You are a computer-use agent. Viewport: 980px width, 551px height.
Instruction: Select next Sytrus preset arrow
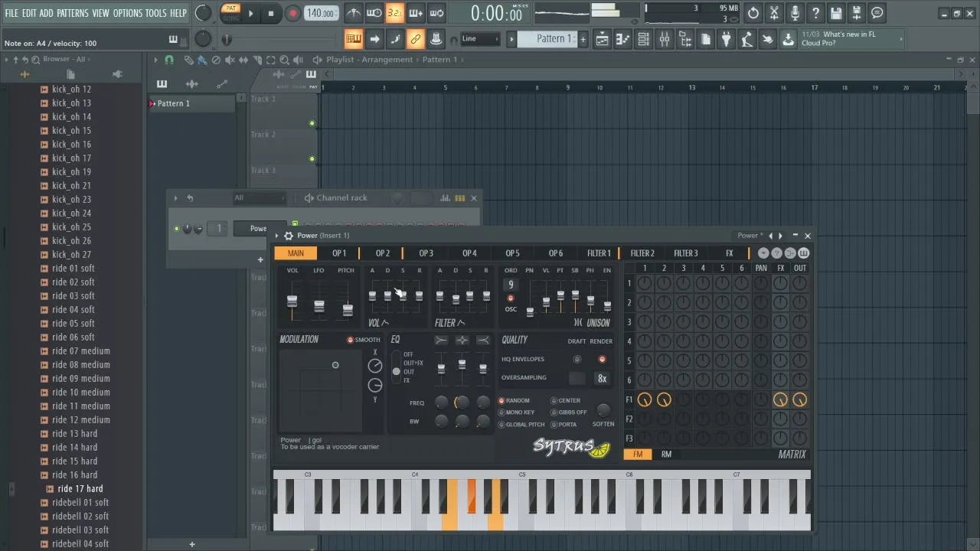pos(781,236)
